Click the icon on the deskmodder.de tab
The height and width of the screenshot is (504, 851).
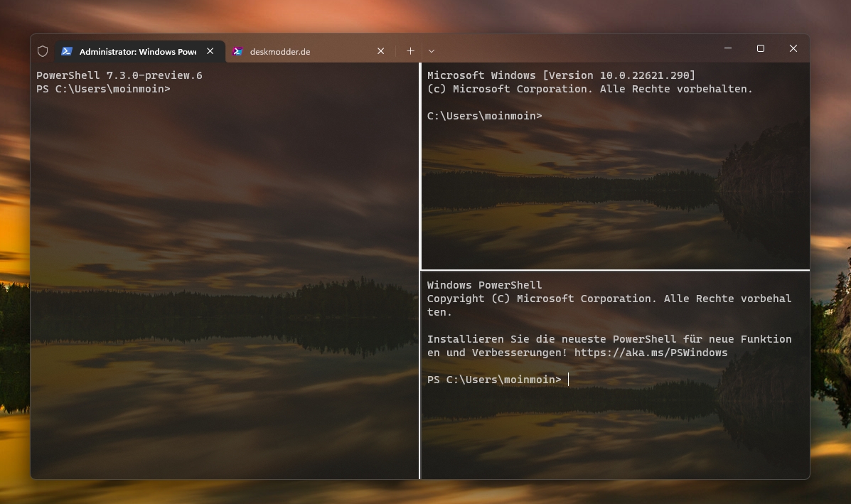(237, 52)
